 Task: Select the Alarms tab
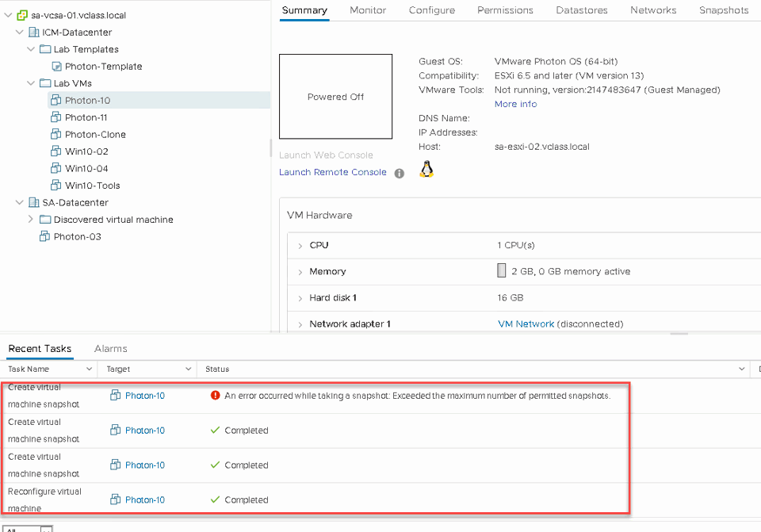pos(111,349)
